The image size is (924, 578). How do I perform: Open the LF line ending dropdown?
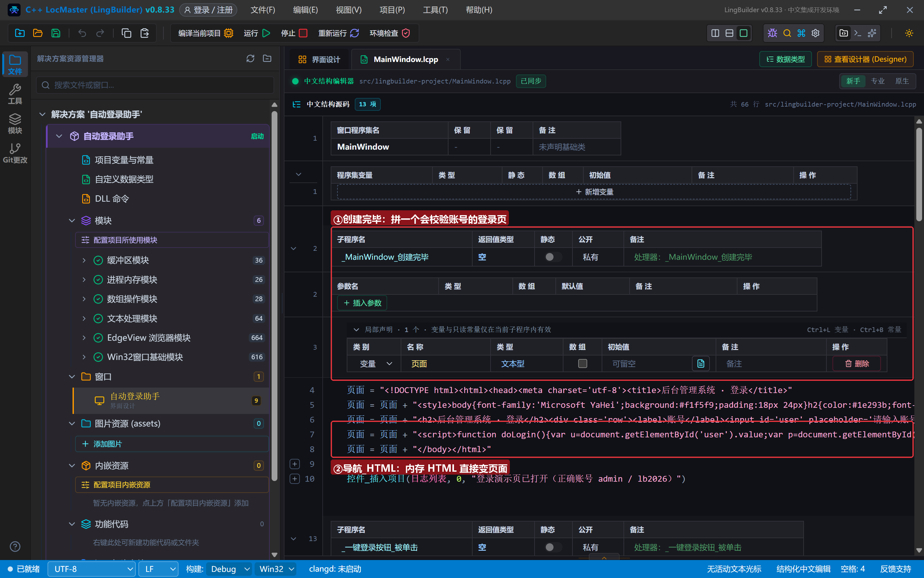pos(159,569)
